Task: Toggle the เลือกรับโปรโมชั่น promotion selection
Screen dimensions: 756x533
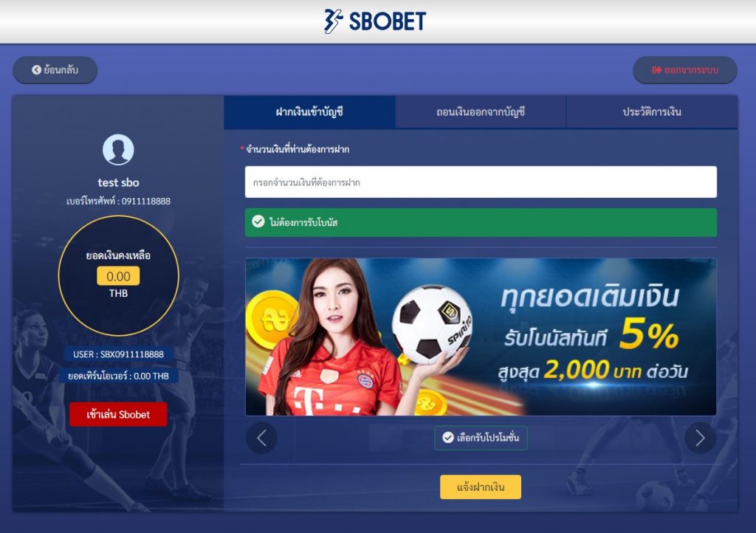Action: pos(481,438)
